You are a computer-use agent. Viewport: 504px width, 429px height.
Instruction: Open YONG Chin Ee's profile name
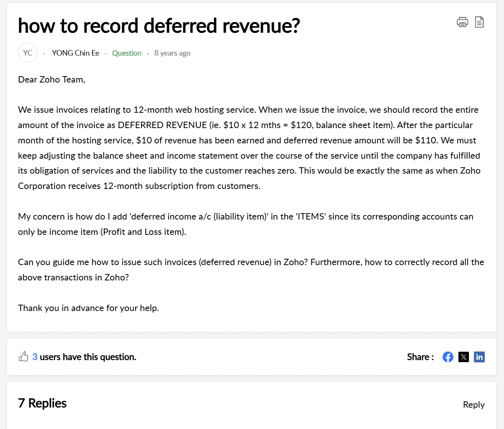(x=75, y=53)
